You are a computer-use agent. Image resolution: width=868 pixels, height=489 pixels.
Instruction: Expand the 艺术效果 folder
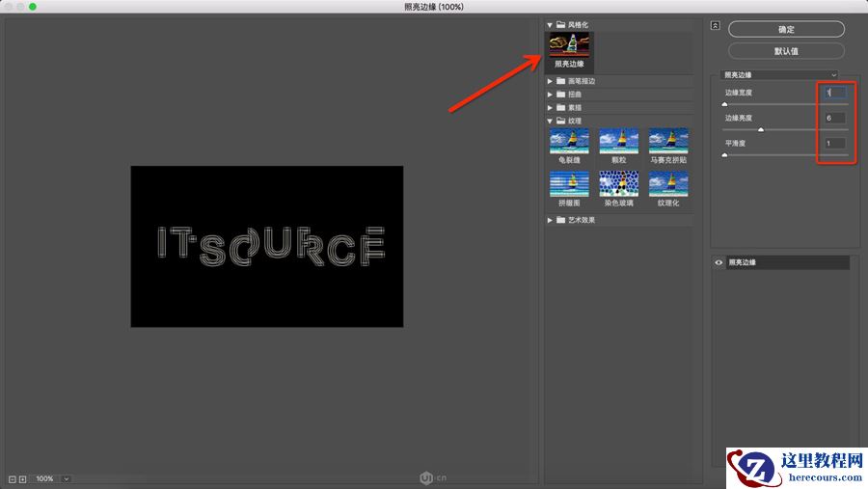(550, 220)
